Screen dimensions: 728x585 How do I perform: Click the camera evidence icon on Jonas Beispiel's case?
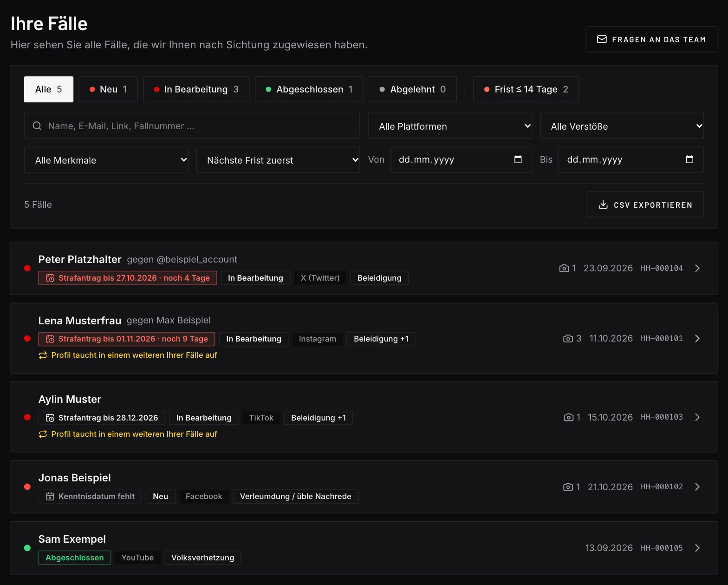(x=568, y=487)
